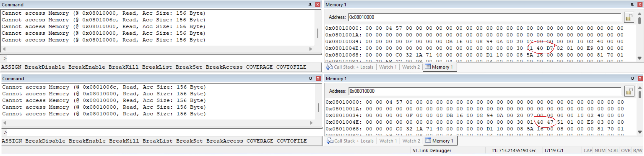Image resolution: width=644 pixels, height=156 pixels.
Task: Click row address 0x0801001A: in lower Memory 1
Action: (344, 109)
